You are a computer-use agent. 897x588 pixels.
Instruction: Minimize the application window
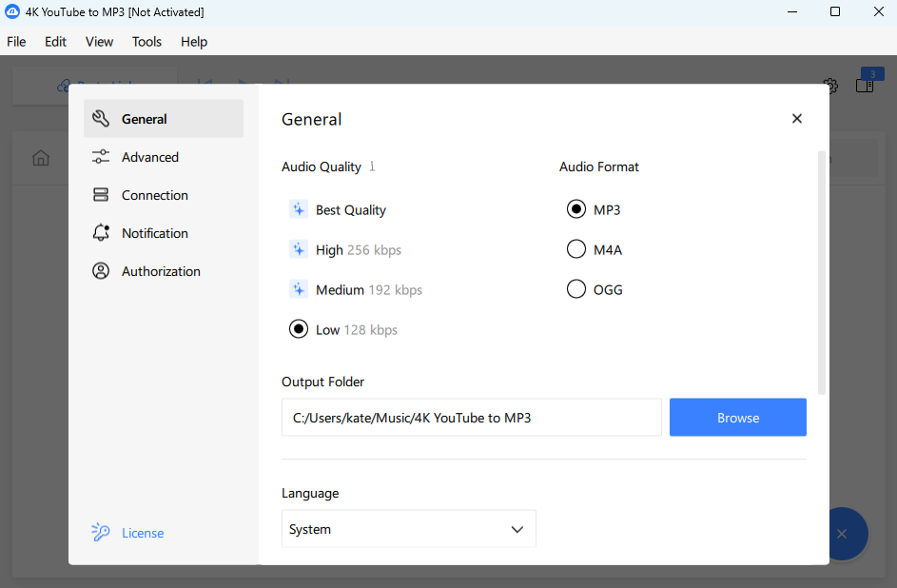click(792, 12)
